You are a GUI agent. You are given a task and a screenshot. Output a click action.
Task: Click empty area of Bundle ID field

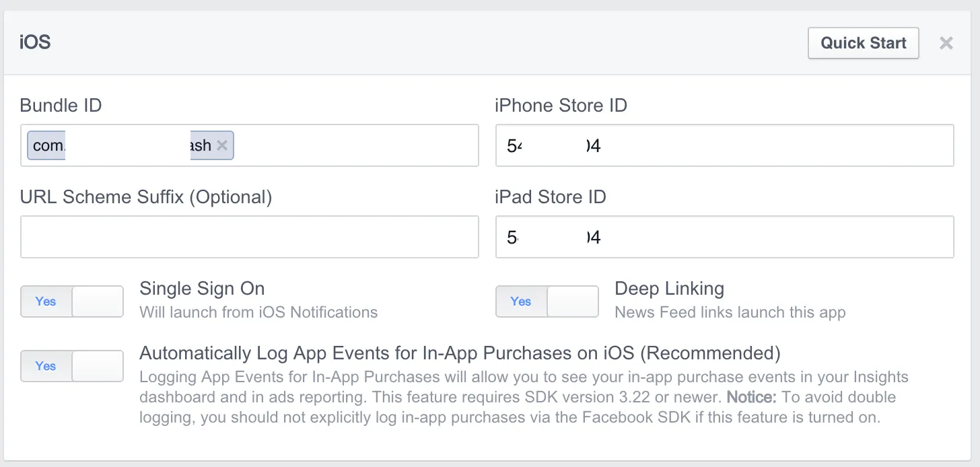click(355, 145)
